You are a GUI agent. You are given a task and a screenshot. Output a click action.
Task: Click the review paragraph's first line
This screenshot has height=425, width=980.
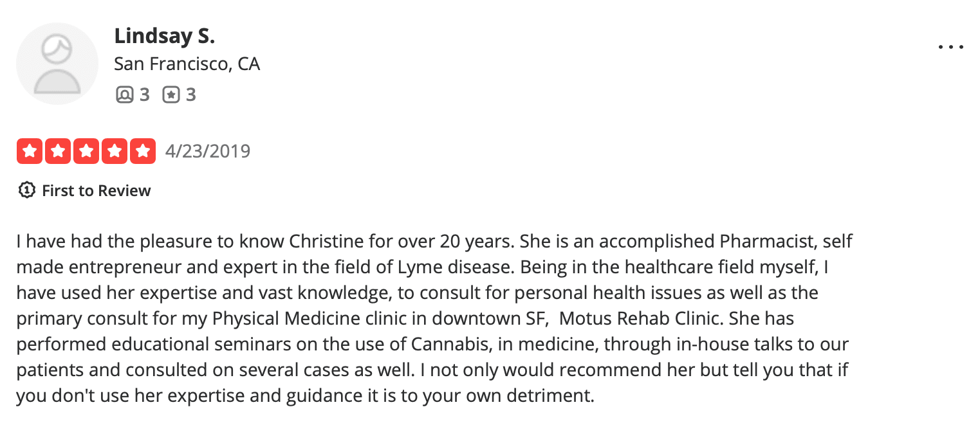434,242
